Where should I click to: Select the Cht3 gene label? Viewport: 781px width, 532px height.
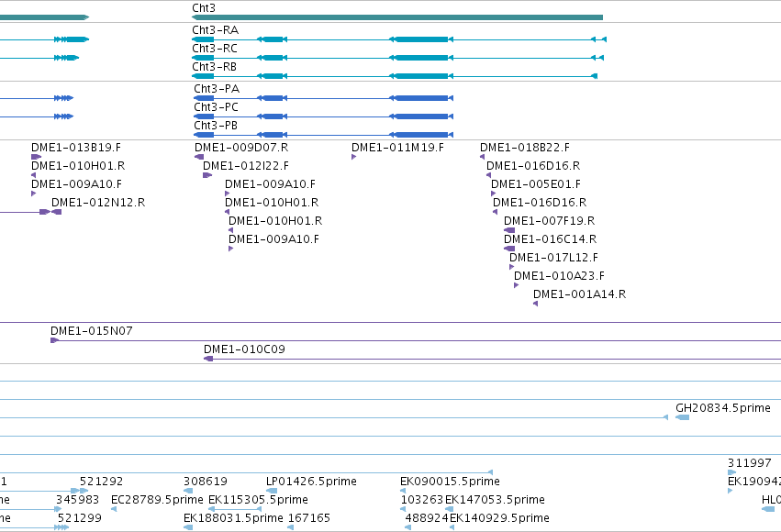204,8
